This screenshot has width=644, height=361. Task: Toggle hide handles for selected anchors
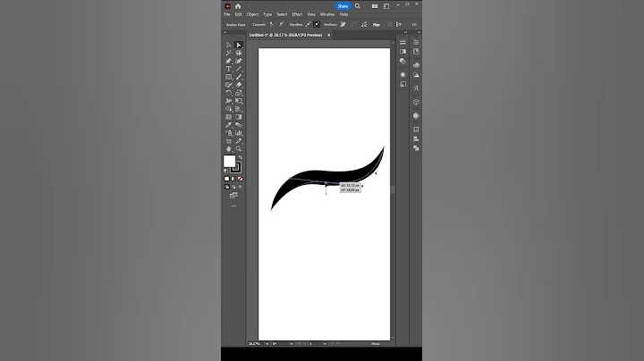317,25
